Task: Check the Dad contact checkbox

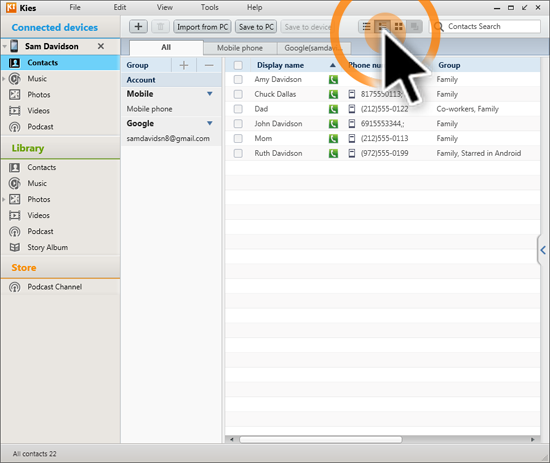Action: click(238, 109)
